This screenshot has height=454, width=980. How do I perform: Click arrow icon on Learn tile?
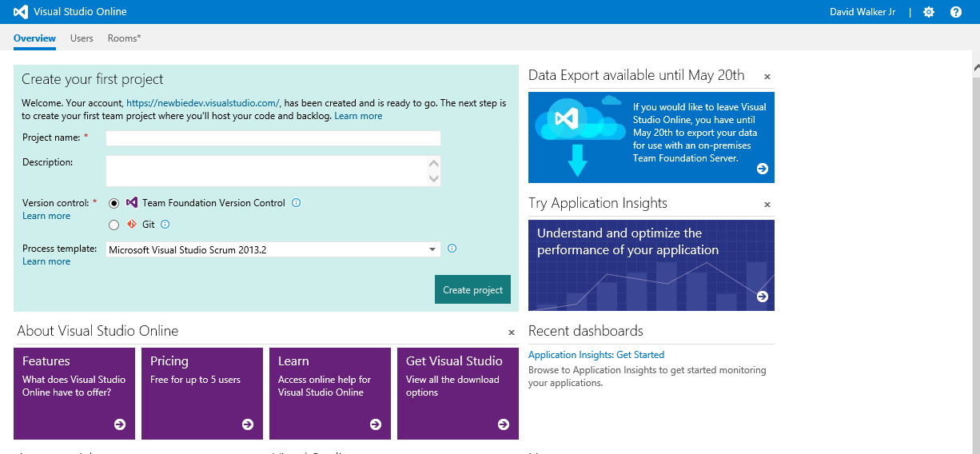click(375, 424)
